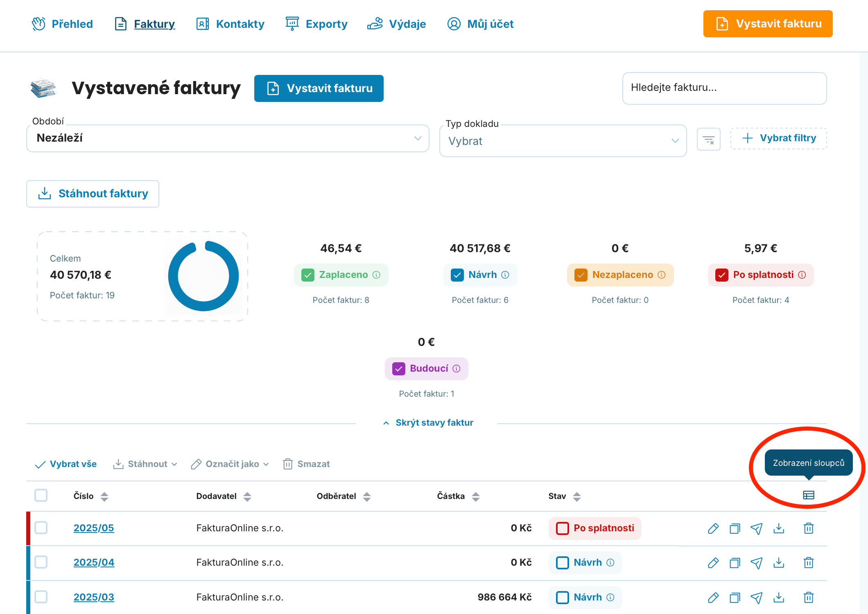This screenshot has width=868, height=614.
Task: Open Výdaje in top navigation
Action: click(x=397, y=24)
